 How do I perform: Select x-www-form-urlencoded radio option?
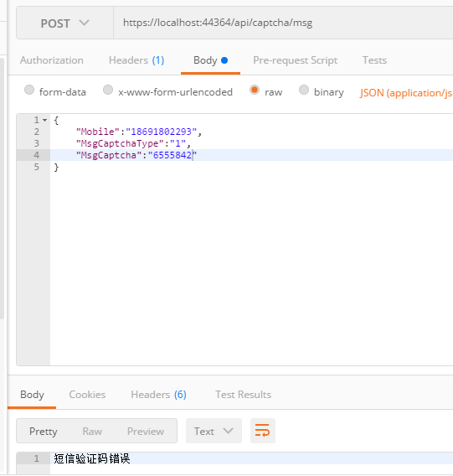coord(108,90)
